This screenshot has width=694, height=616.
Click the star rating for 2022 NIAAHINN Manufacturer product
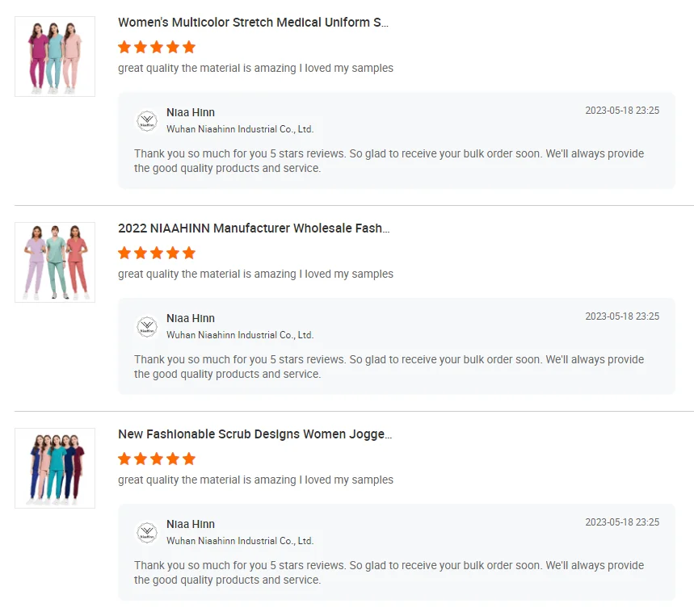(x=157, y=253)
